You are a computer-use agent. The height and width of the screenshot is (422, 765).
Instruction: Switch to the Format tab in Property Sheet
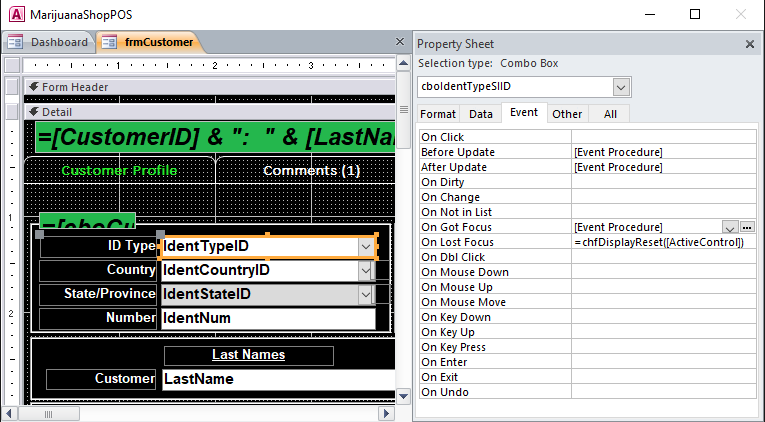click(x=438, y=114)
